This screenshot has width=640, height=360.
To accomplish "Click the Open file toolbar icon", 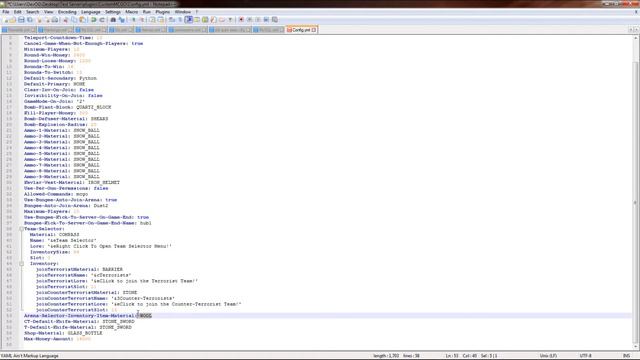I will point(13,20).
